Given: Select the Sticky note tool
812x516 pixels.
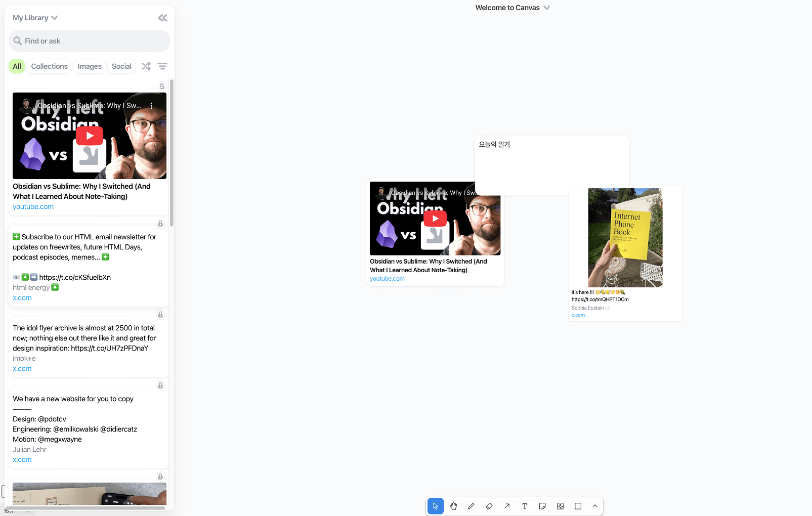Looking at the screenshot, I should (542, 506).
